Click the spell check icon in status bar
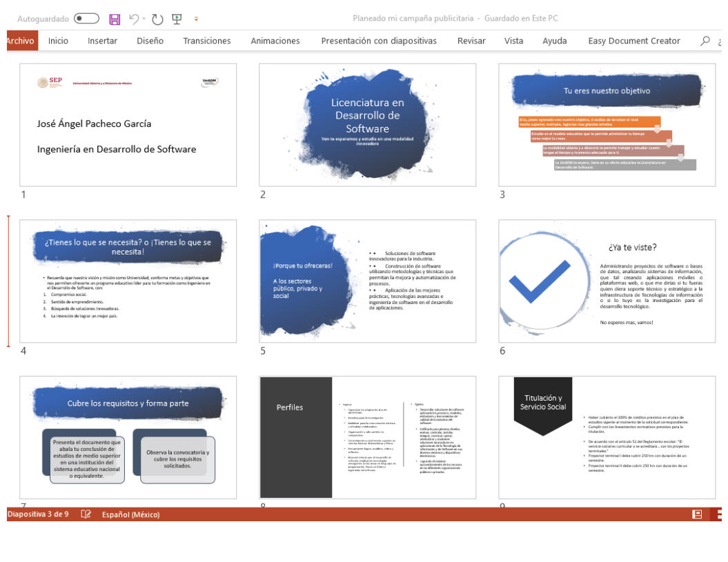728x562 pixels. click(86, 514)
